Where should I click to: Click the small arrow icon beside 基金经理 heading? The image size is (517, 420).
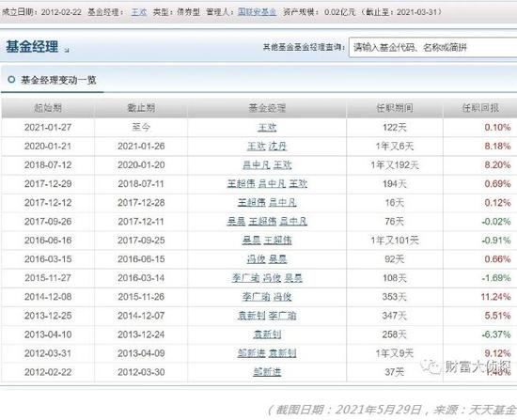(x=67, y=50)
